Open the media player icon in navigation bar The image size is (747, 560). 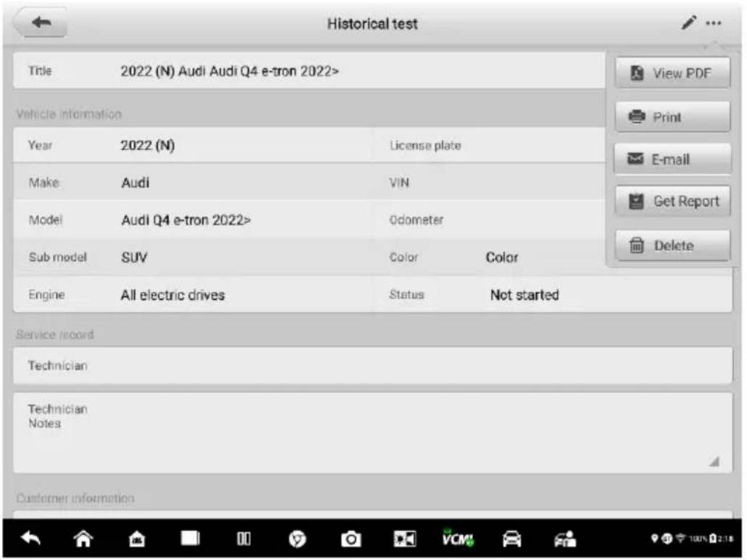pyautogui.click(x=404, y=539)
